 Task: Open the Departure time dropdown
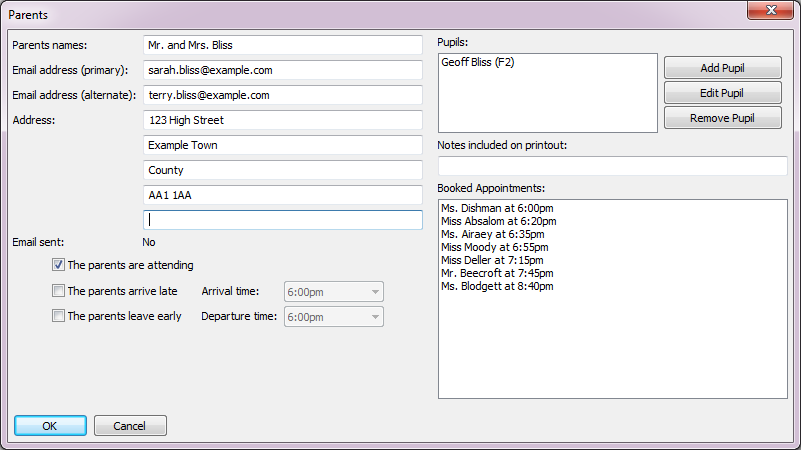[x=334, y=317]
